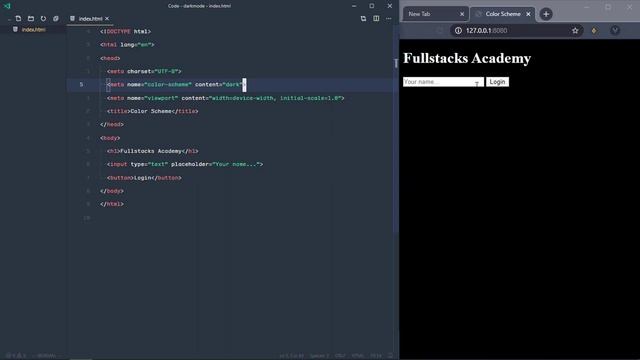Close the index.html editor tab

click(107, 19)
